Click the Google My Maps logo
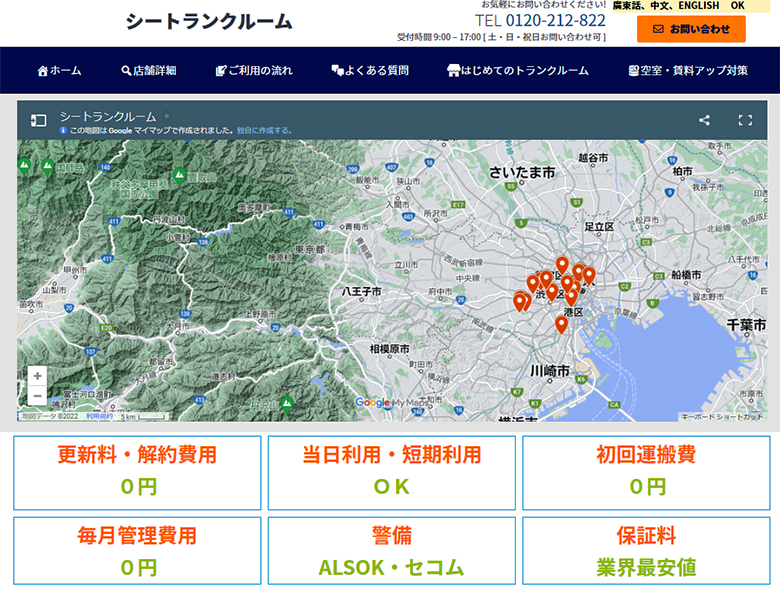 [390, 402]
